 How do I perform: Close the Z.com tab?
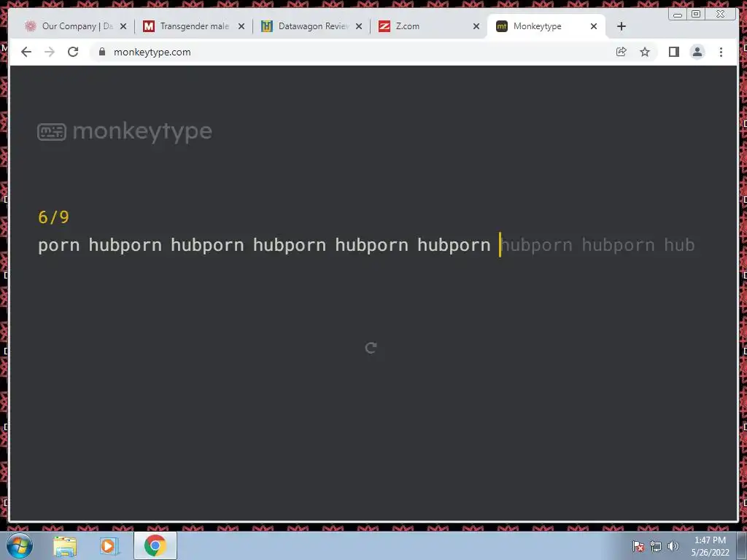476,26
